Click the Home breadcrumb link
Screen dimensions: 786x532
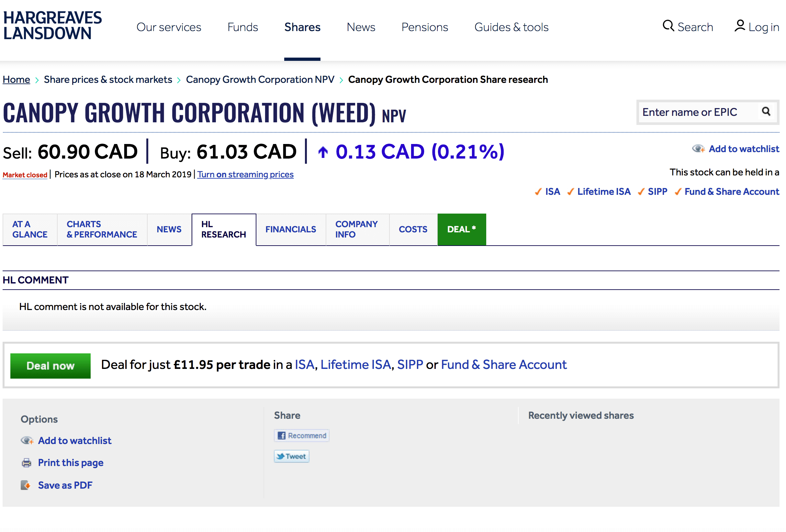point(16,79)
